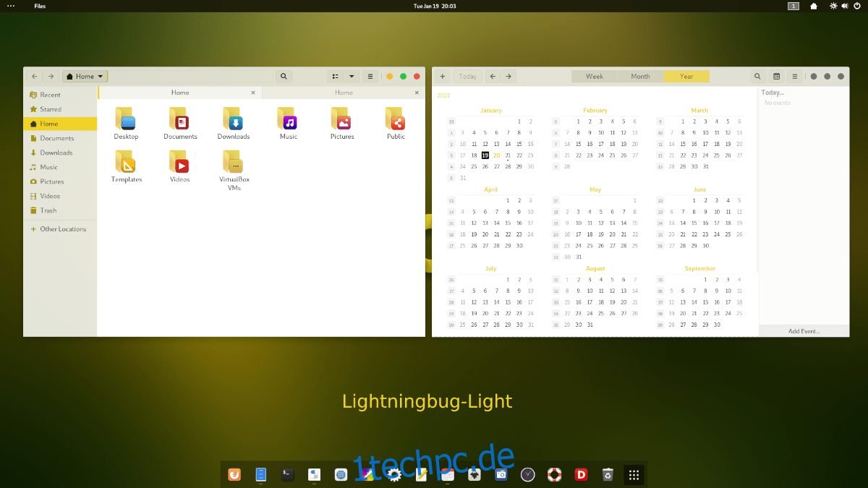Open the blue Files app in dock

(x=261, y=474)
